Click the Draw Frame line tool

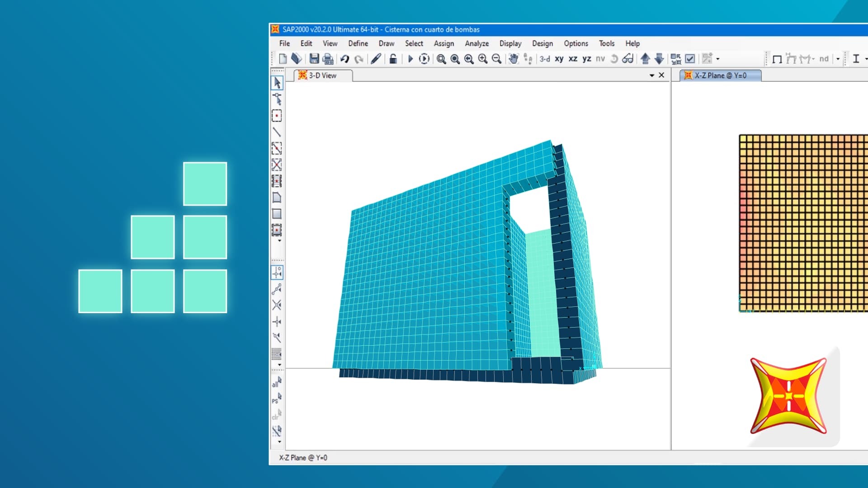pos(277,132)
